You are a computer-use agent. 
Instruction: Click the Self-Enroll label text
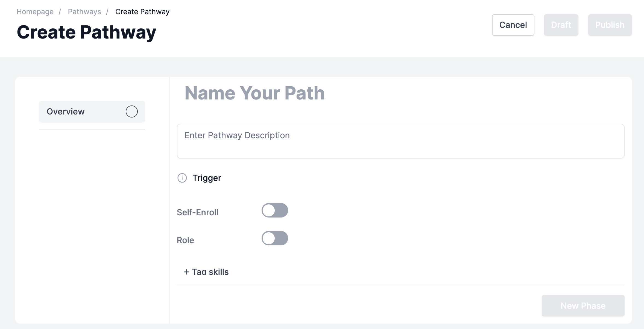click(x=197, y=212)
